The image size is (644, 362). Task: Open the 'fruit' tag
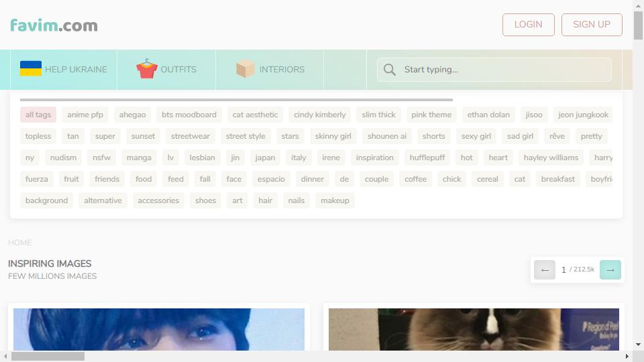tap(71, 178)
